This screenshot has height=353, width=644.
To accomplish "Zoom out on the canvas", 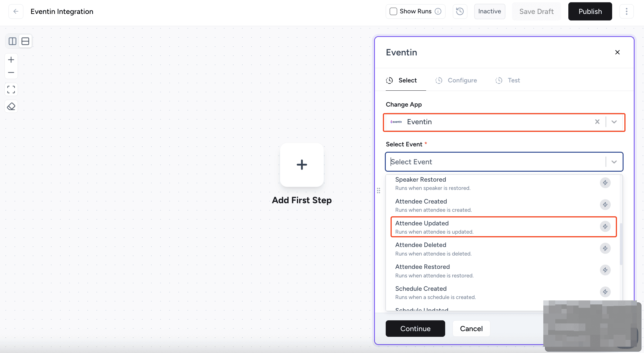I will (11, 72).
